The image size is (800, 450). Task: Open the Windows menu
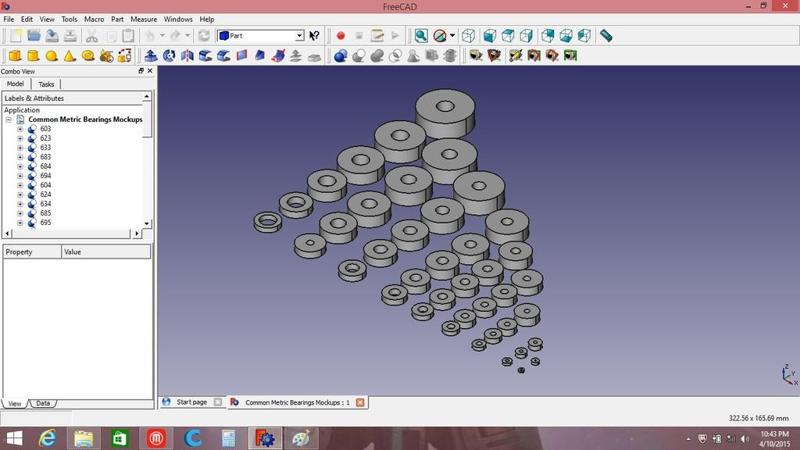(x=178, y=19)
